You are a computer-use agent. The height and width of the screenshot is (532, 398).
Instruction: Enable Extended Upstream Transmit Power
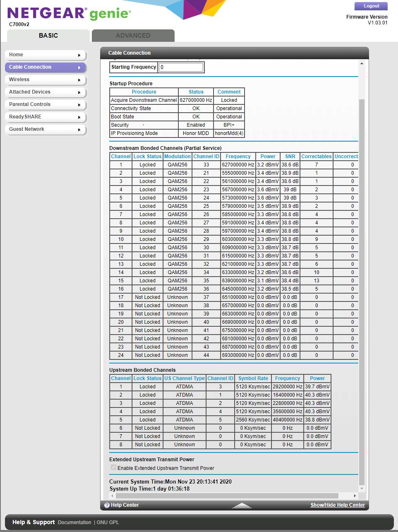tap(113, 467)
